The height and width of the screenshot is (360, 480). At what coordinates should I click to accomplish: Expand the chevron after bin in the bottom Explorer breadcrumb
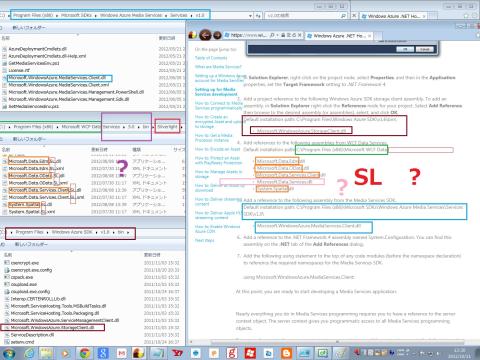pos(128,232)
